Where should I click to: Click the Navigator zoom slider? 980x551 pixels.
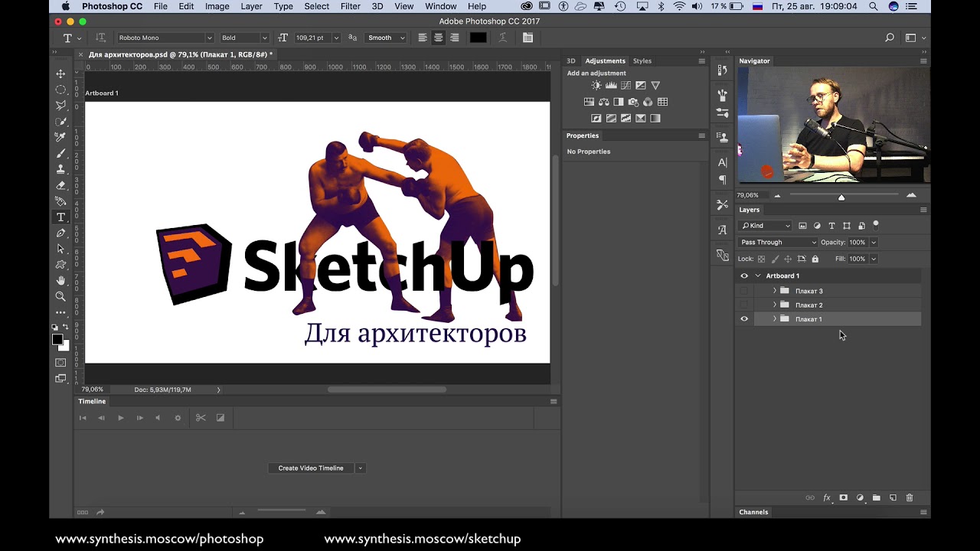pos(841,196)
